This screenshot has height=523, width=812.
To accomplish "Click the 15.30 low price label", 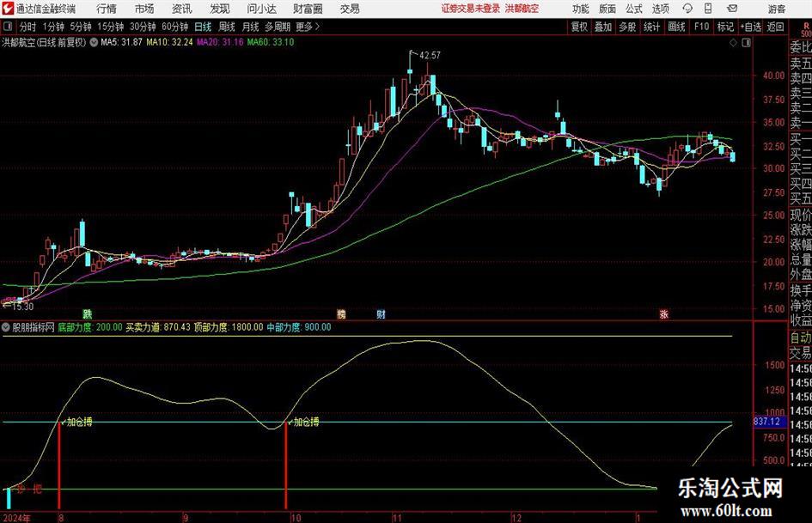I will coord(22,307).
